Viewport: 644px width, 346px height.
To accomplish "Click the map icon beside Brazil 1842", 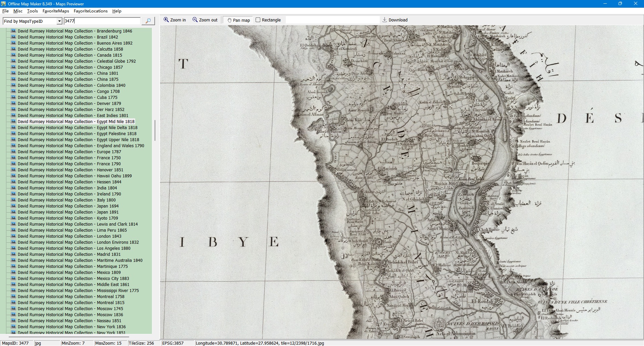I will click(13, 37).
